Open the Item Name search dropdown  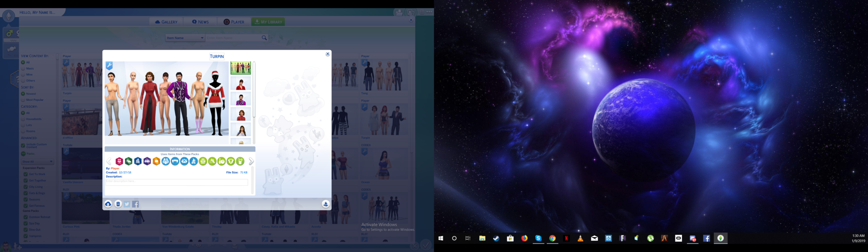click(185, 38)
